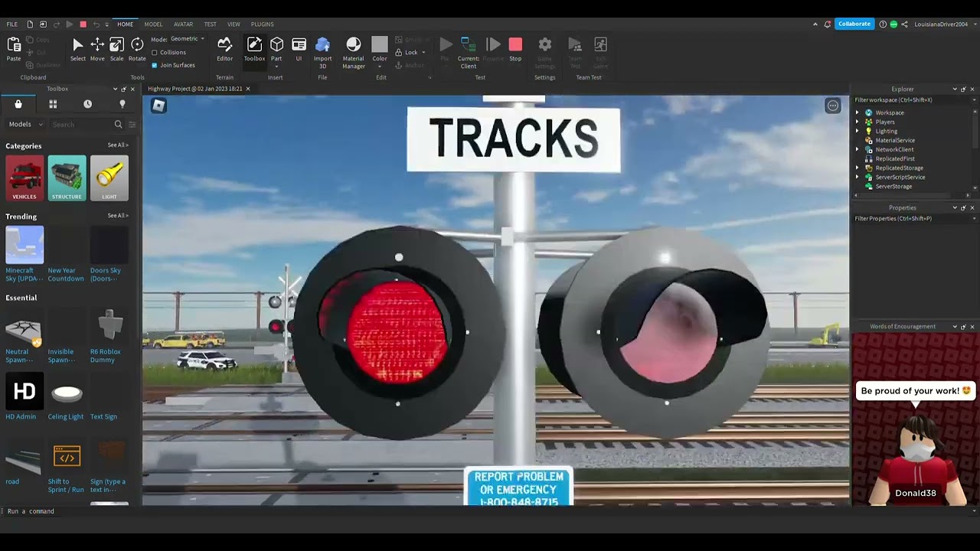Open Game Settings
Viewport: 980px width, 551px height.
pos(544,52)
